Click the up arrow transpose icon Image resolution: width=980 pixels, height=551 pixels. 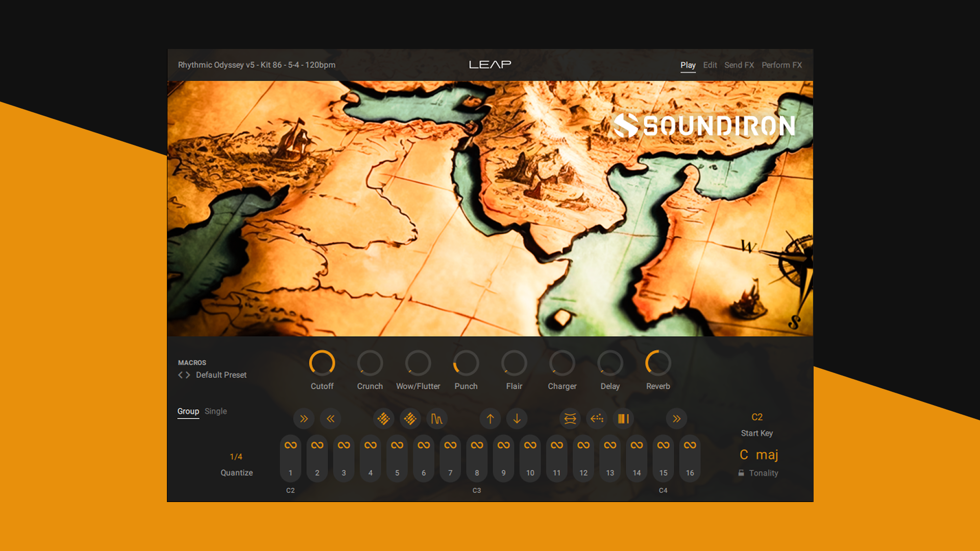(x=490, y=419)
